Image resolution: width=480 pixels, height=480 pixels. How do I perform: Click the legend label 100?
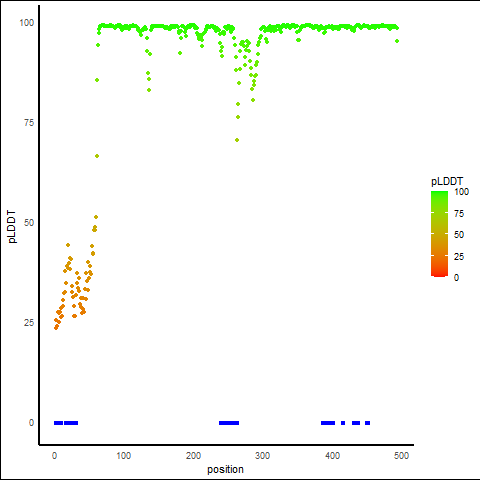click(461, 192)
